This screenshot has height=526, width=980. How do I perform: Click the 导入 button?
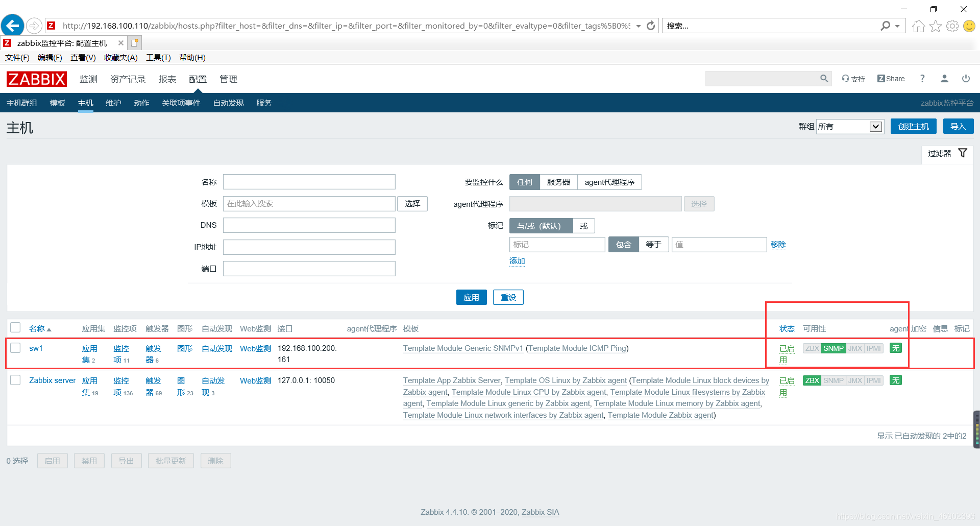958,126
